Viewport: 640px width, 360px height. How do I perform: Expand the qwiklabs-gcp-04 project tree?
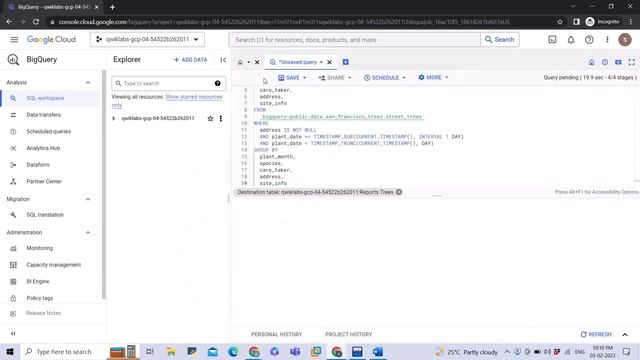(x=114, y=118)
